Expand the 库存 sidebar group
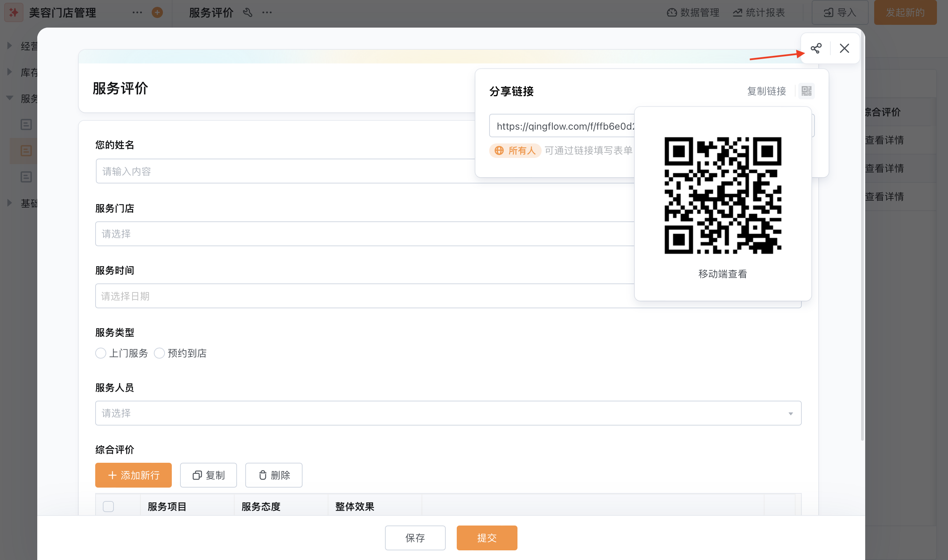 click(x=10, y=72)
